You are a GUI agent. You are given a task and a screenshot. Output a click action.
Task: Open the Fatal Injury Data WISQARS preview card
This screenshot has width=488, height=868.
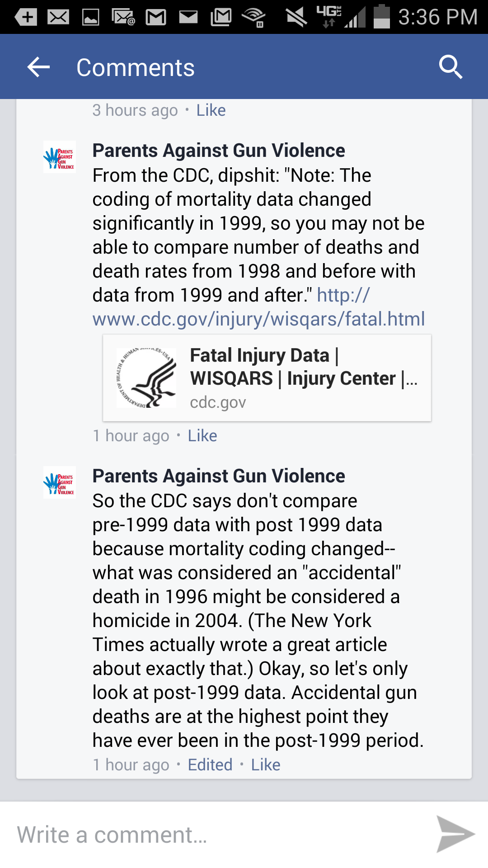point(303,378)
